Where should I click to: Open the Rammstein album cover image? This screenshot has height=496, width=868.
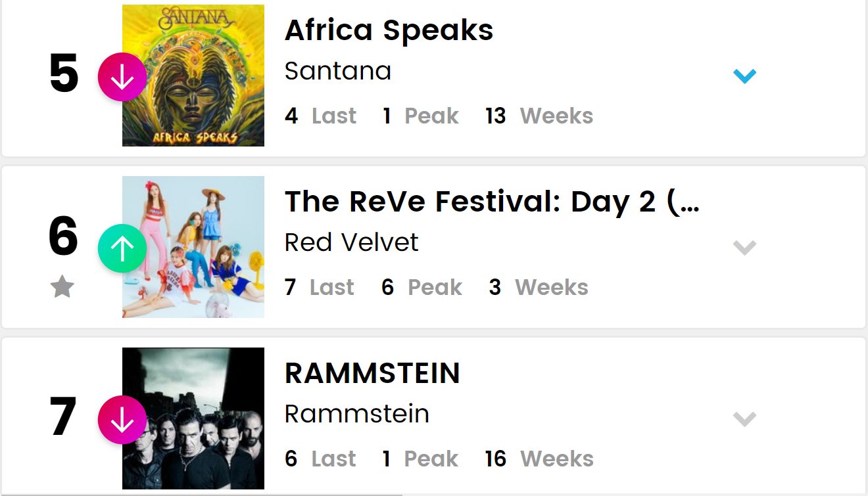[x=193, y=418]
